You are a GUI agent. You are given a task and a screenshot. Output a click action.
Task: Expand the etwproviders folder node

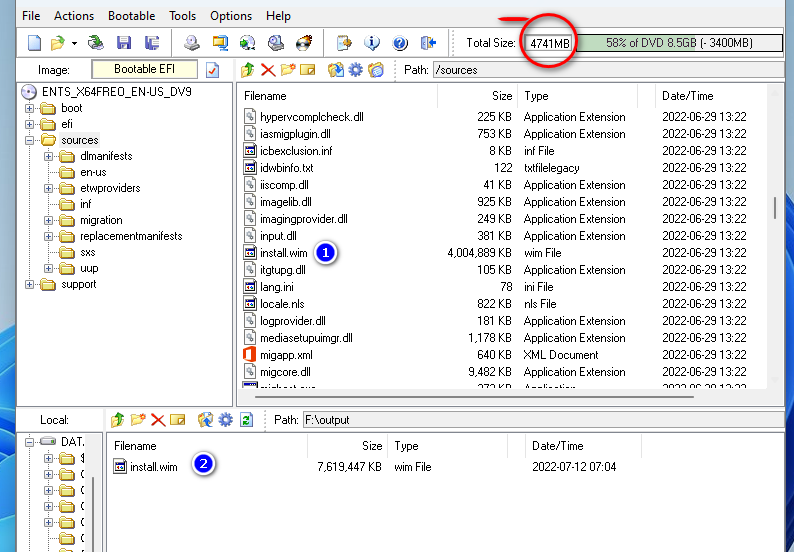point(49,188)
